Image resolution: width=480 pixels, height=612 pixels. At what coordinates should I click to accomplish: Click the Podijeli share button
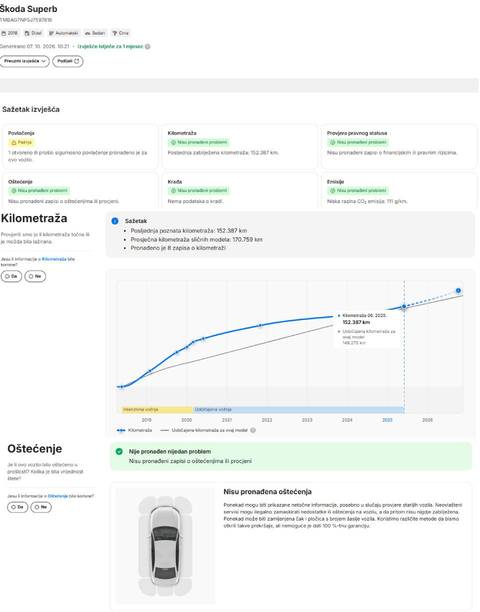pyautogui.click(x=68, y=61)
